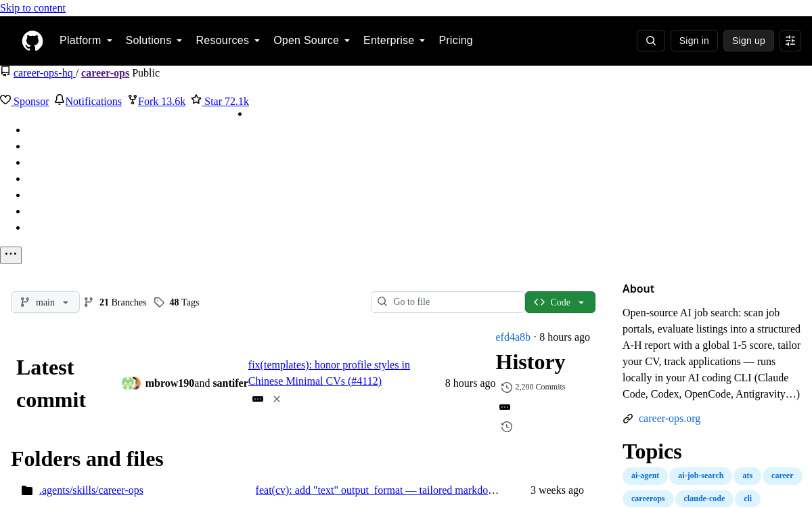Click the '3 weeks ago' timestamp text
The width and height of the screenshot is (812, 508).
(x=557, y=490)
